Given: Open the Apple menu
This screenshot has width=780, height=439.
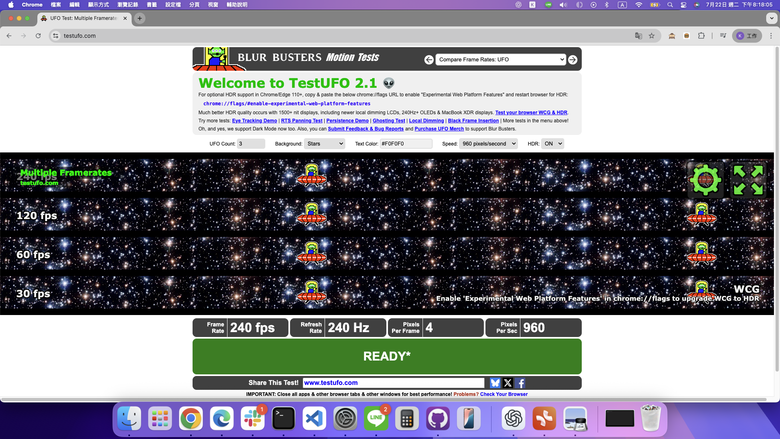Looking at the screenshot, I should (10, 4).
